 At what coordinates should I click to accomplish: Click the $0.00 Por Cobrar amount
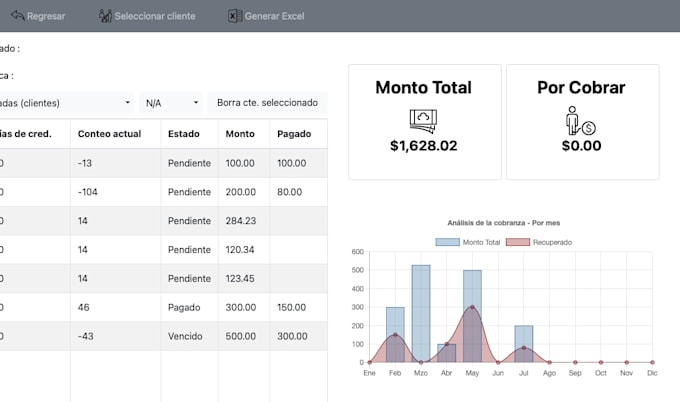(581, 146)
